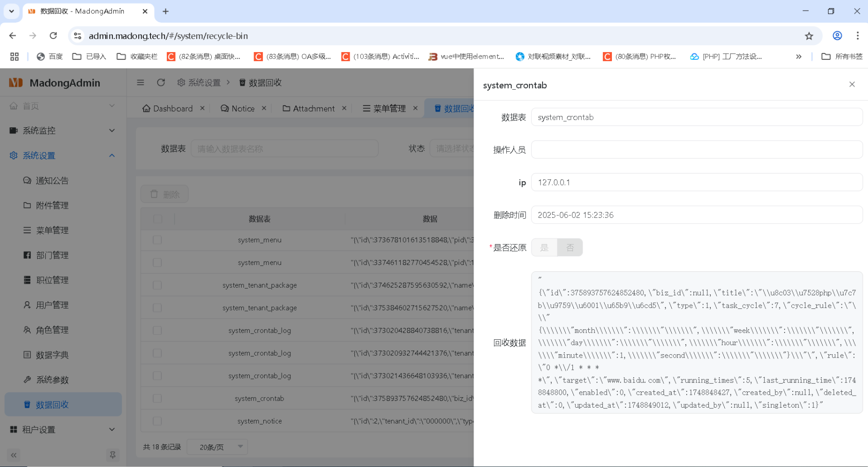868x467 pixels.
Task: Switch to the 菜单管理 tab
Action: [x=384, y=108]
